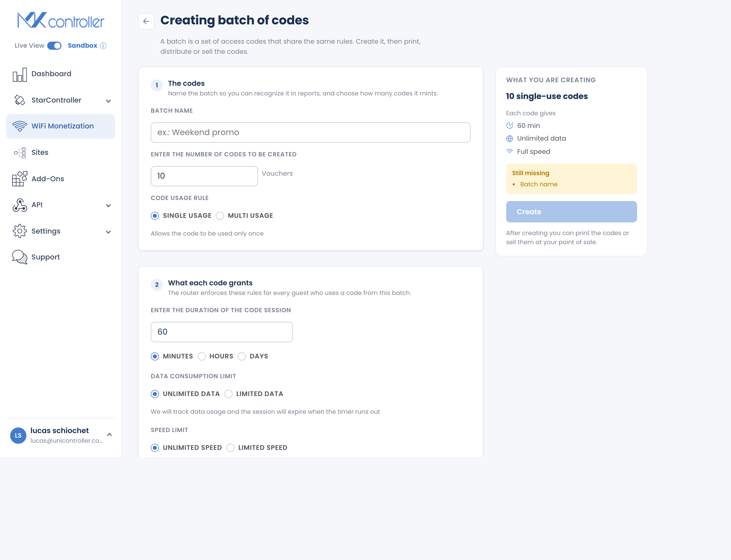Expand the Settings menu chevron
This screenshot has height=560, width=731.
[x=108, y=232]
